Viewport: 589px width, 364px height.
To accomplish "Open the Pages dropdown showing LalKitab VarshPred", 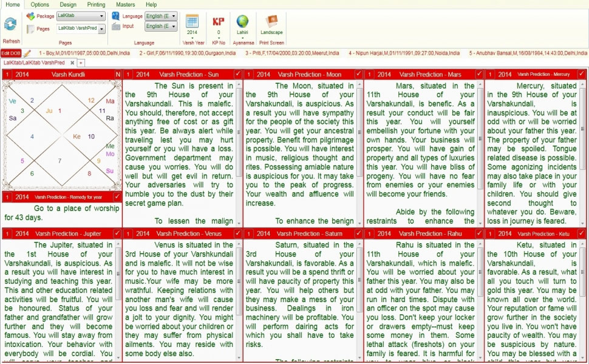I will coord(82,28).
